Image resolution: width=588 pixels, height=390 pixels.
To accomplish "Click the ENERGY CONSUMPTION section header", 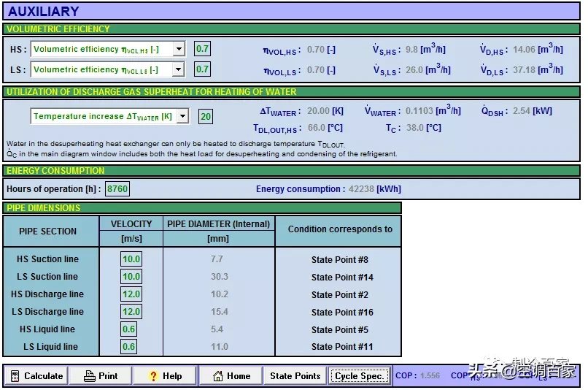I will click(291, 171).
